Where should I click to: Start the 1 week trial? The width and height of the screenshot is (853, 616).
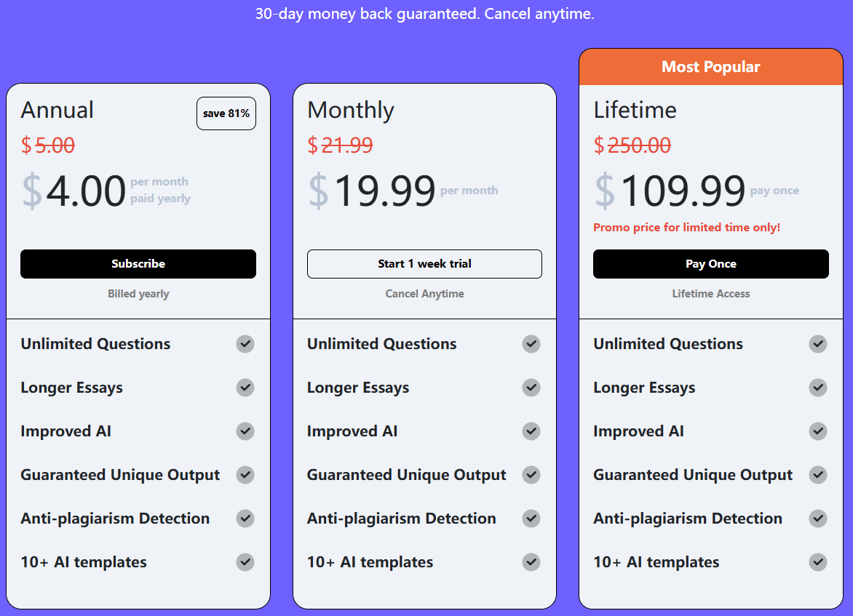coord(424,264)
